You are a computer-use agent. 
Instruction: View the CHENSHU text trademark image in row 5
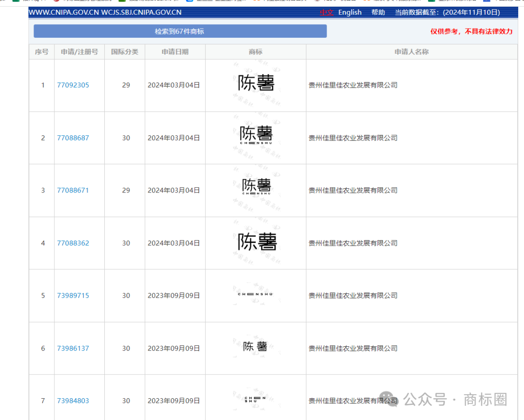(x=256, y=294)
